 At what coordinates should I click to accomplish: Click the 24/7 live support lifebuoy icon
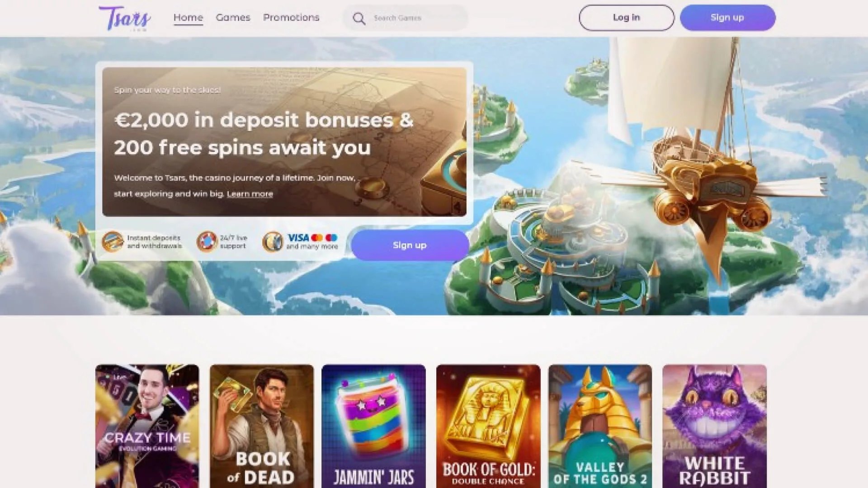pyautogui.click(x=207, y=242)
